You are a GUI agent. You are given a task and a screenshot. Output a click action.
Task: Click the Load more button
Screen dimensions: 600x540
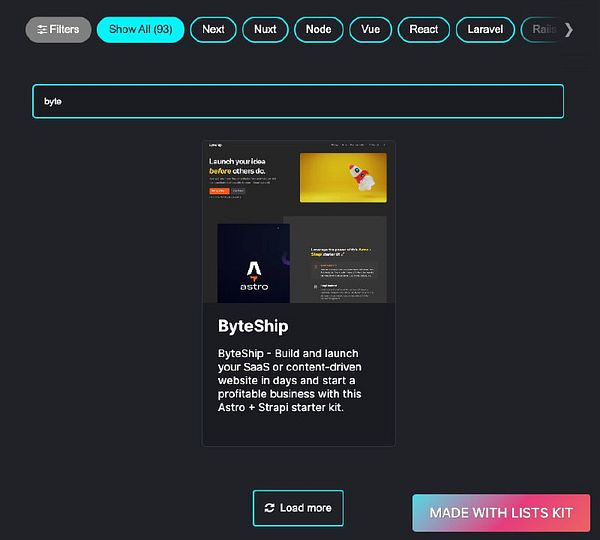298,508
